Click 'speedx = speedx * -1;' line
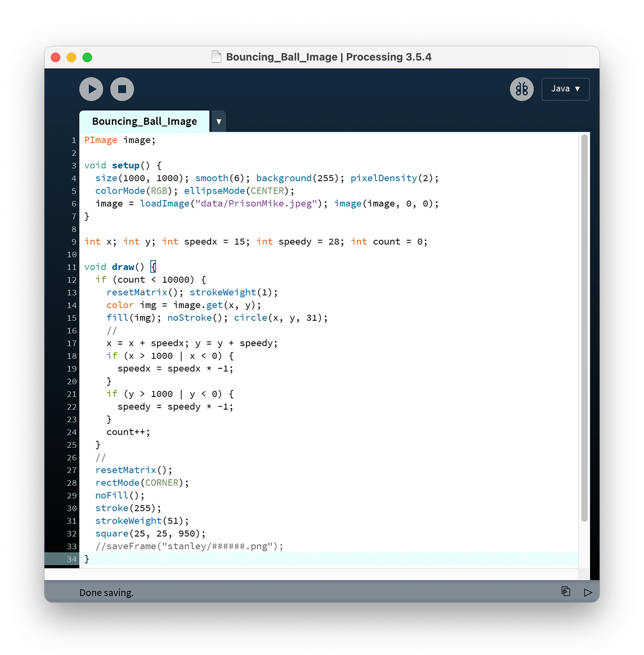The width and height of the screenshot is (644, 655). tap(175, 368)
